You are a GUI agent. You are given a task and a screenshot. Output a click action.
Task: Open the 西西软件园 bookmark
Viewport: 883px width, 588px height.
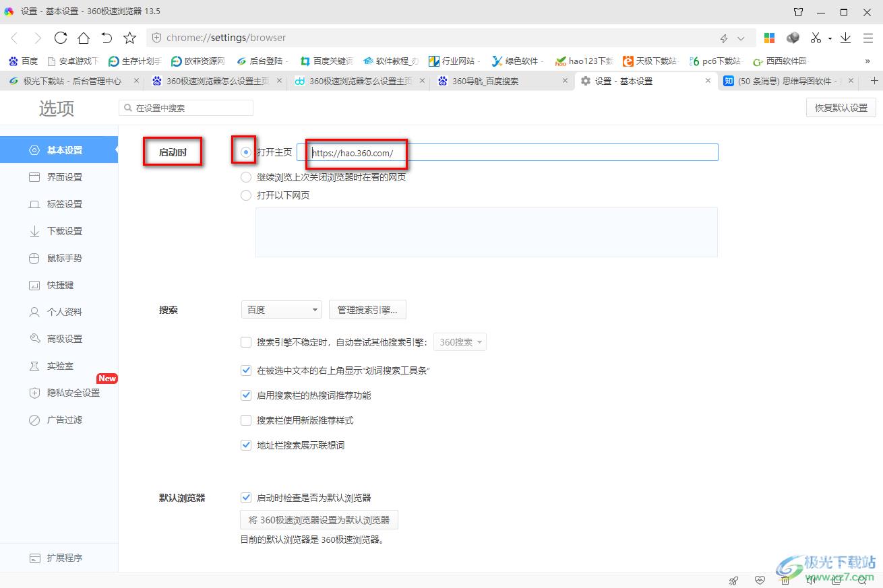pos(780,61)
